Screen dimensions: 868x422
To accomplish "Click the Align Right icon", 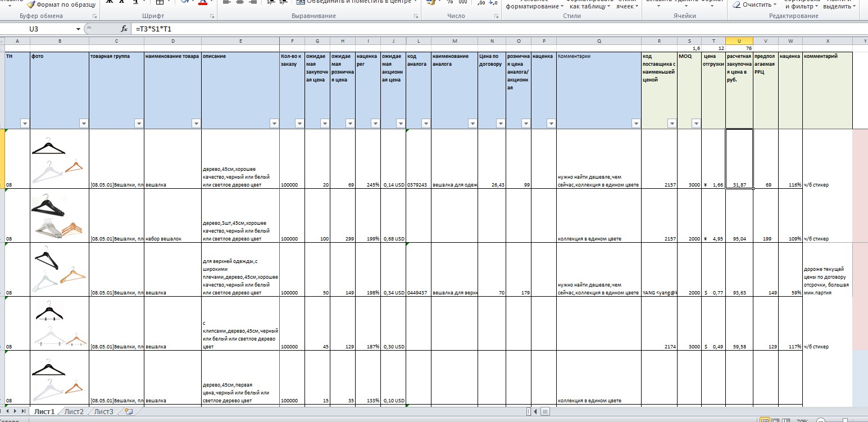I will (253, 2).
